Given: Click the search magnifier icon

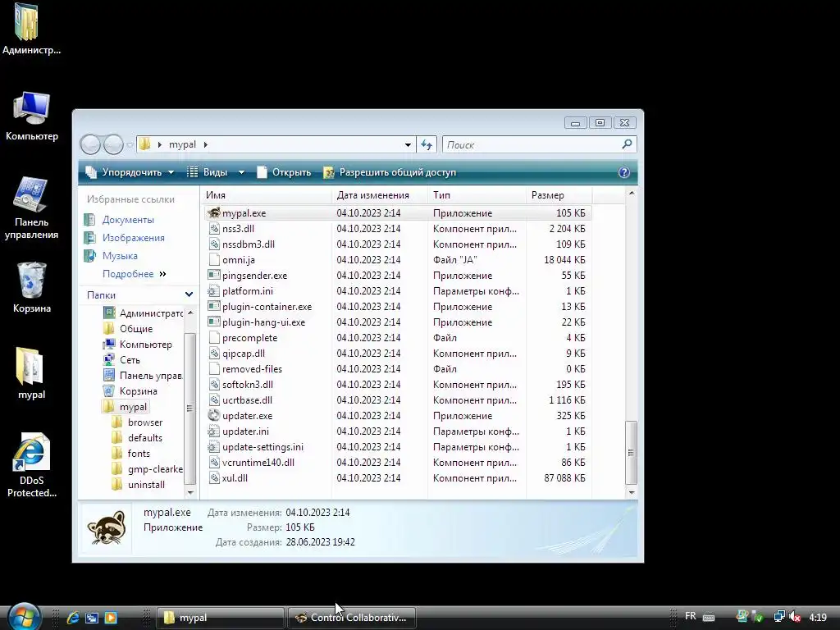Looking at the screenshot, I should click(x=627, y=144).
